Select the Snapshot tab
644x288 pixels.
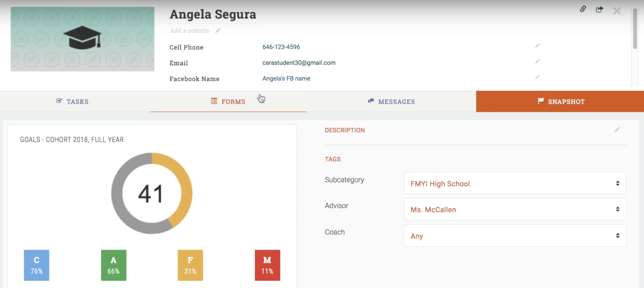(560, 102)
